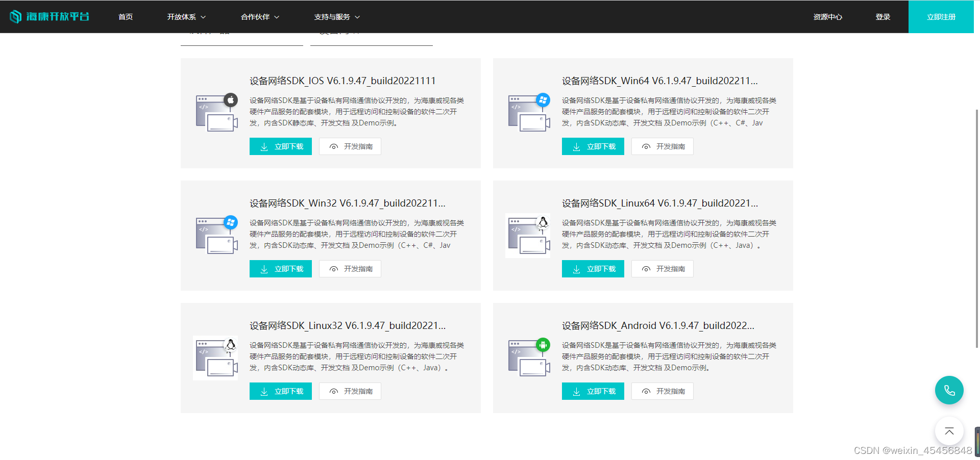Download the Linux64 SDK with 立即下载
980x460 pixels.
[593, 269]
